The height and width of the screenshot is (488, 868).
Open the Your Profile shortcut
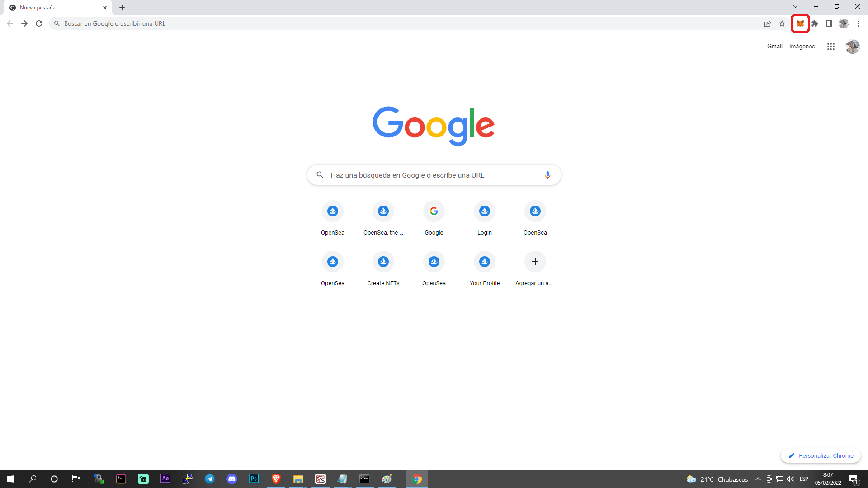click(x=485, y=269)
